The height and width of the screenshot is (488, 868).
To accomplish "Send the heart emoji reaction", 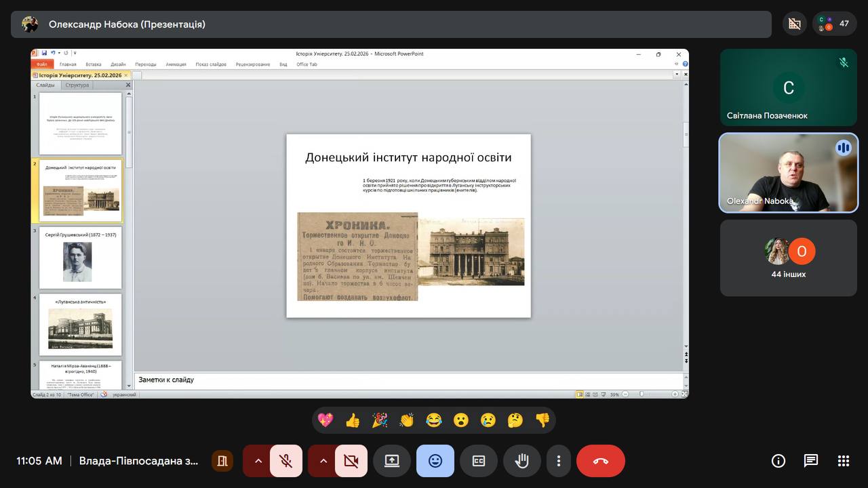I will pos(325,420).
